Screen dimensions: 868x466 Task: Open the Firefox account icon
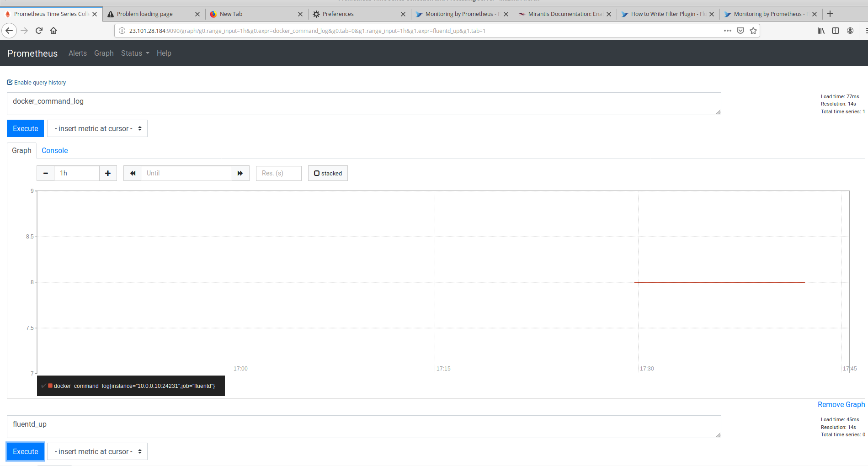850,31
